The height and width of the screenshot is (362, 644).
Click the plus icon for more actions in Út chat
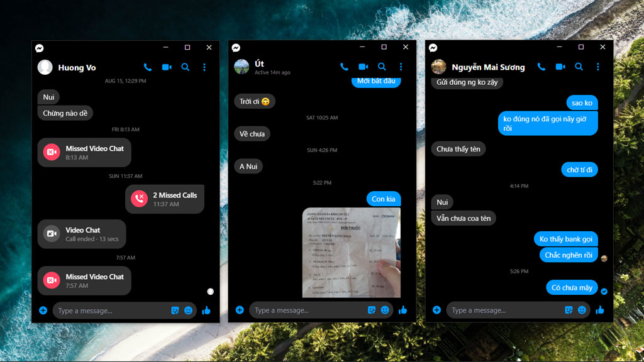[x=239, y=310]
